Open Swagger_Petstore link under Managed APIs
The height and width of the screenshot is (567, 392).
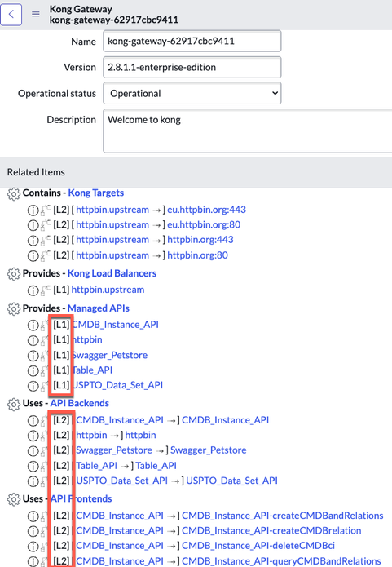[109, 355]
